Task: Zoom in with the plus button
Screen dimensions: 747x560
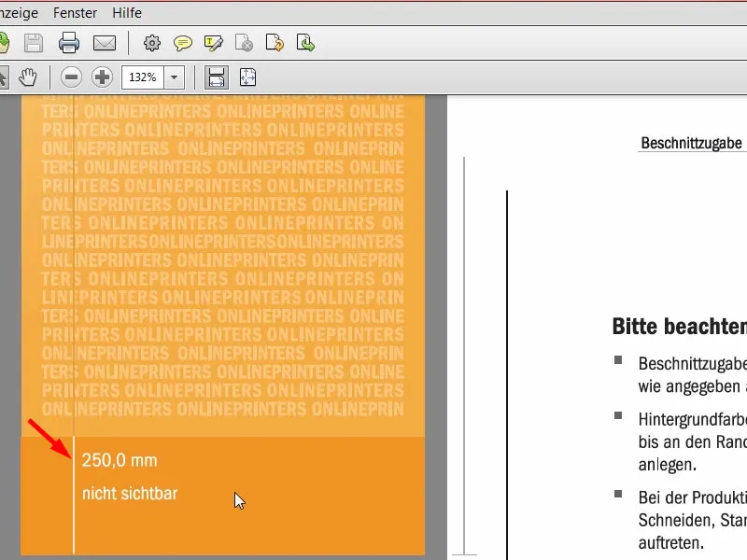Action: [x=102, y=77]
